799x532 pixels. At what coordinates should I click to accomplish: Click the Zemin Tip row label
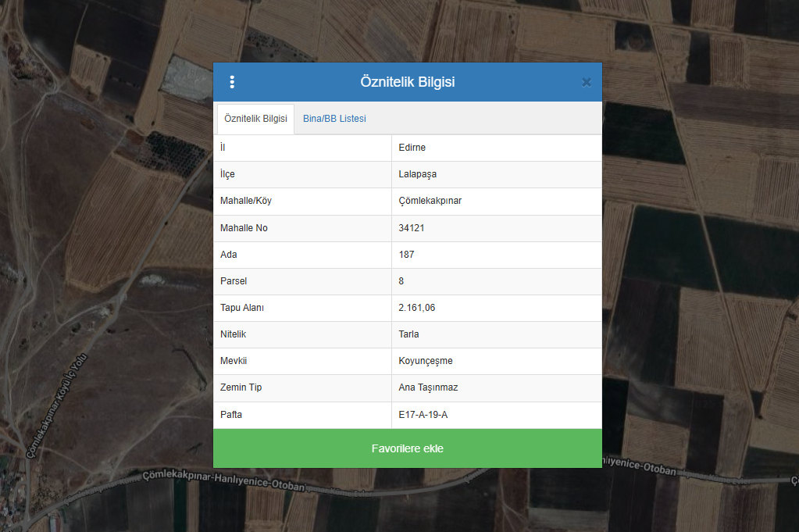[241, 387]
